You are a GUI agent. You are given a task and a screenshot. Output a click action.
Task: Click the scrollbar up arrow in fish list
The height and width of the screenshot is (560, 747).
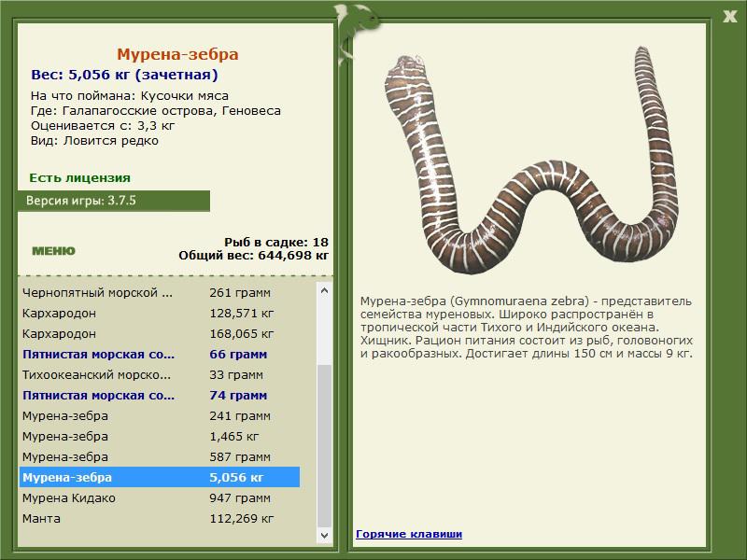pyautogui.click(x=324, y=290)
